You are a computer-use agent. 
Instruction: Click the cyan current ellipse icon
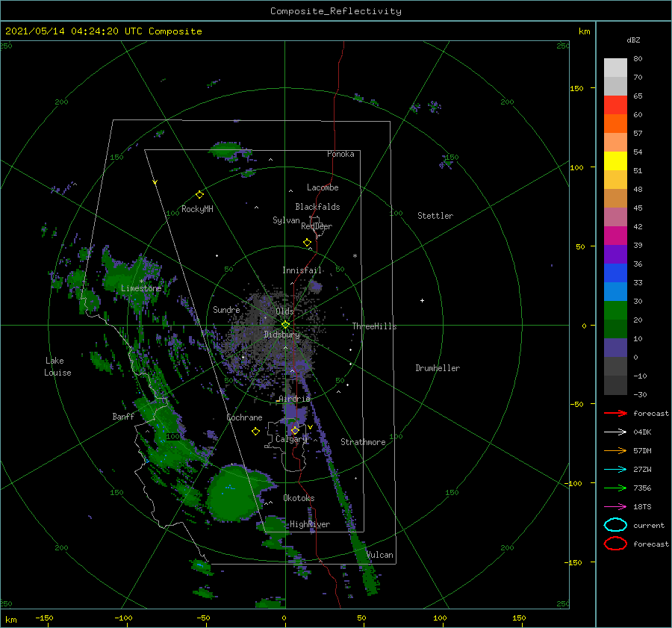coord(615,525)
